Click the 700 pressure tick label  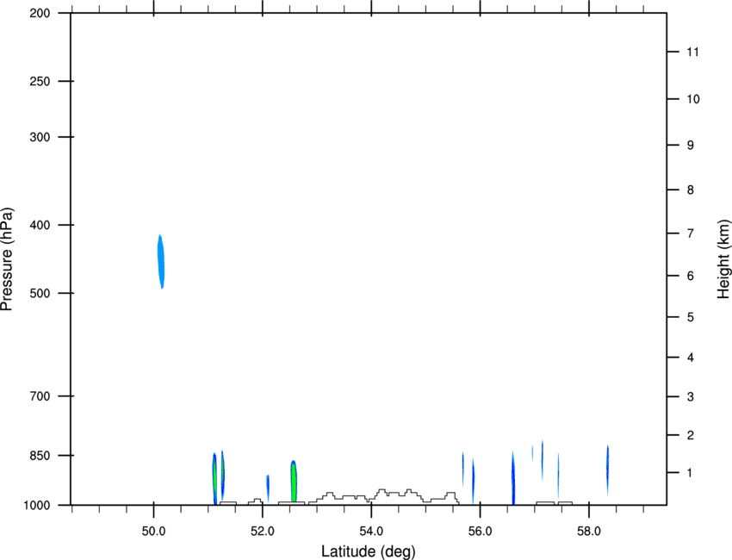click(40, 396)
